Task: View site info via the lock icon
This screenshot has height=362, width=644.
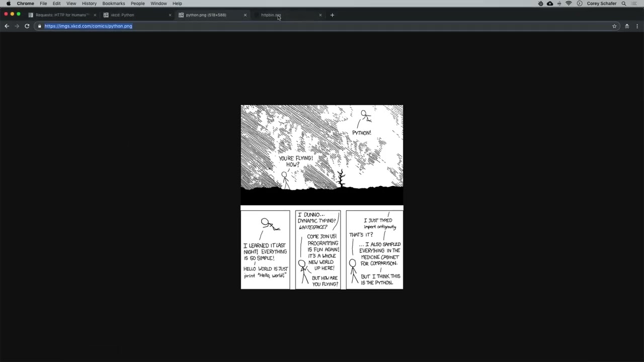Action: coord(39,26)
